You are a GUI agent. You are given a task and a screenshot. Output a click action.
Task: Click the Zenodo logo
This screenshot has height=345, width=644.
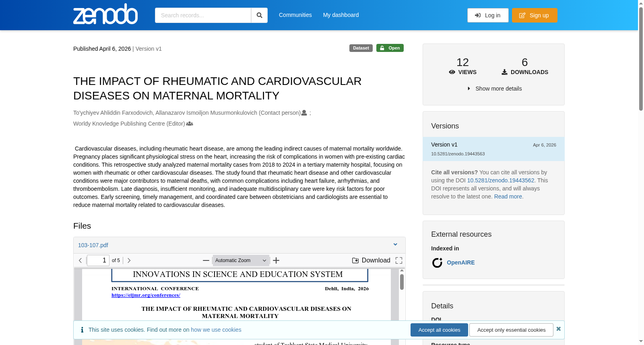[x=105, y=14]
